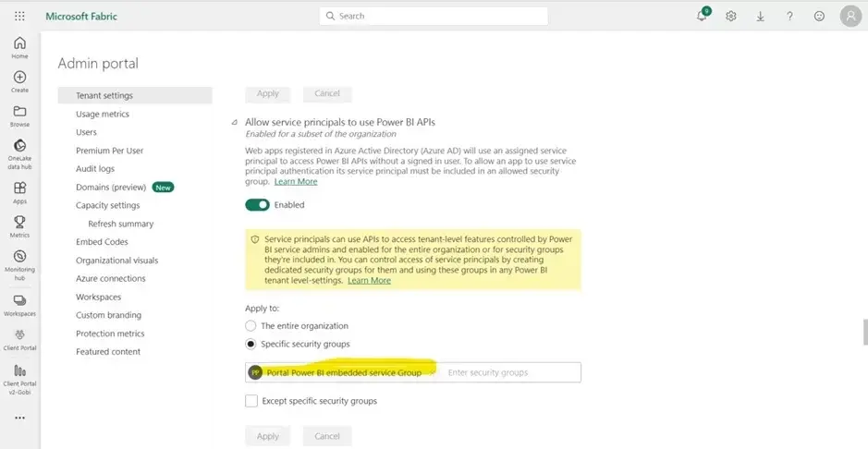Go to Home in the left rail

tap(20, 47)
